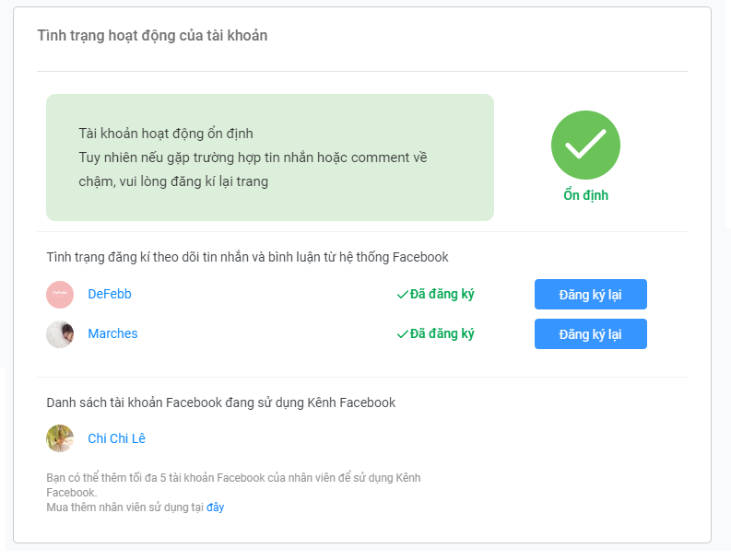Click the Facebook subscription status section heading
Image resolution: width=731 pixels, height=560 pixels.
[248, 257]
